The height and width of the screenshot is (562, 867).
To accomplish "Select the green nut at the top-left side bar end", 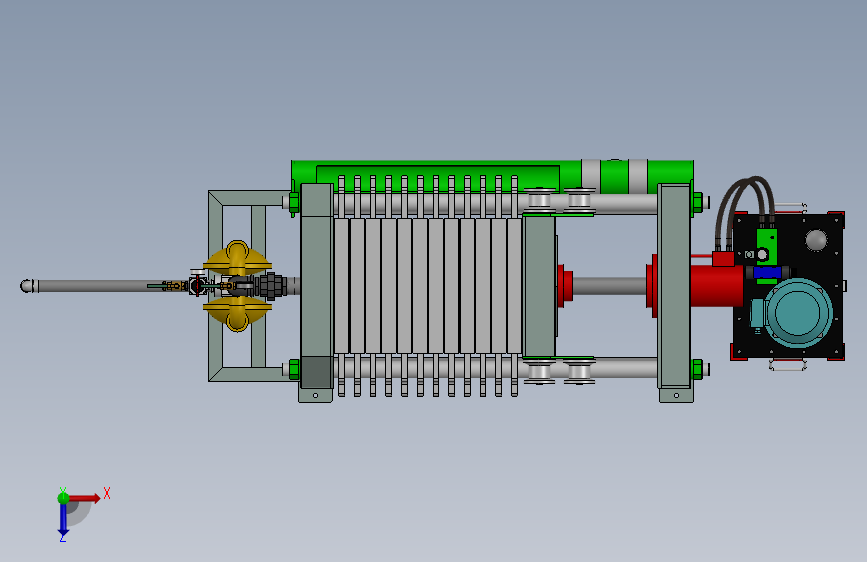I will click(x=294, y=202).
